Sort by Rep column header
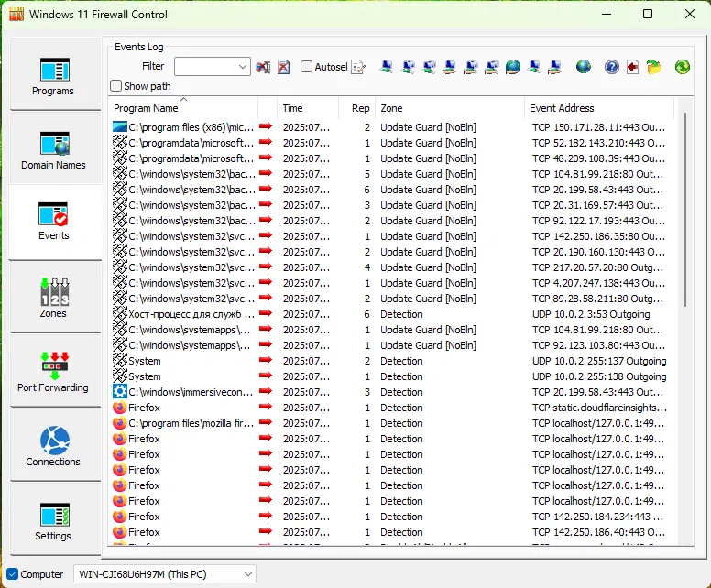 356,108
